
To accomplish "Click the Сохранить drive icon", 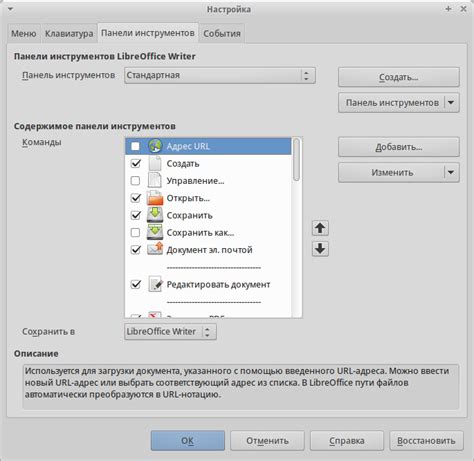I will (155, 215).
